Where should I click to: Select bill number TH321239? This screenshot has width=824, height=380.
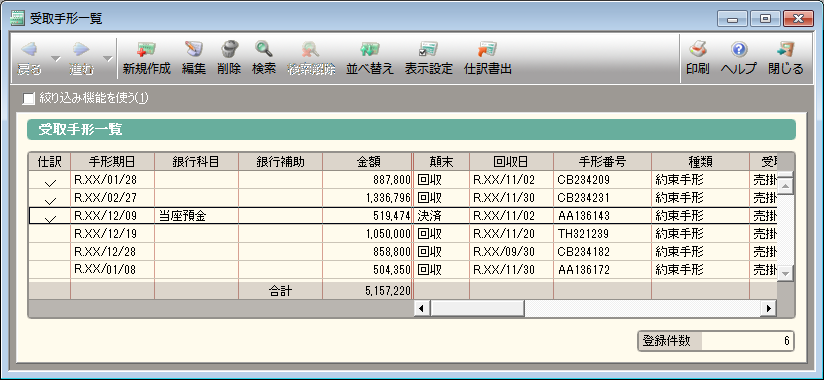602,234
